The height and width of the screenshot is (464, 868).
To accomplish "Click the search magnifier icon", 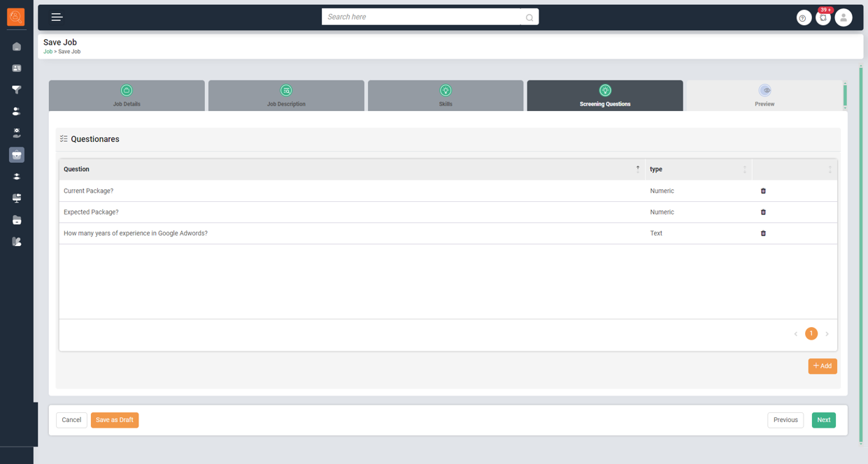I will 529,17.
